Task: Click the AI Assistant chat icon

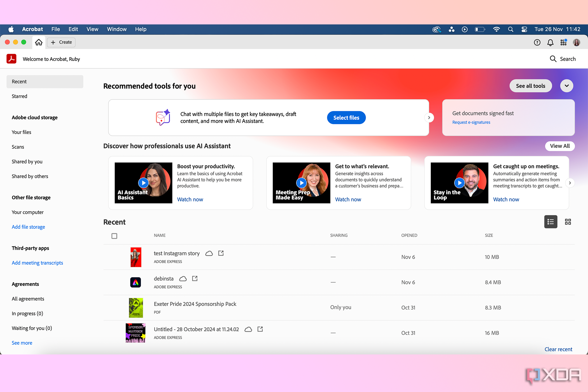Action: coord(163,117)
